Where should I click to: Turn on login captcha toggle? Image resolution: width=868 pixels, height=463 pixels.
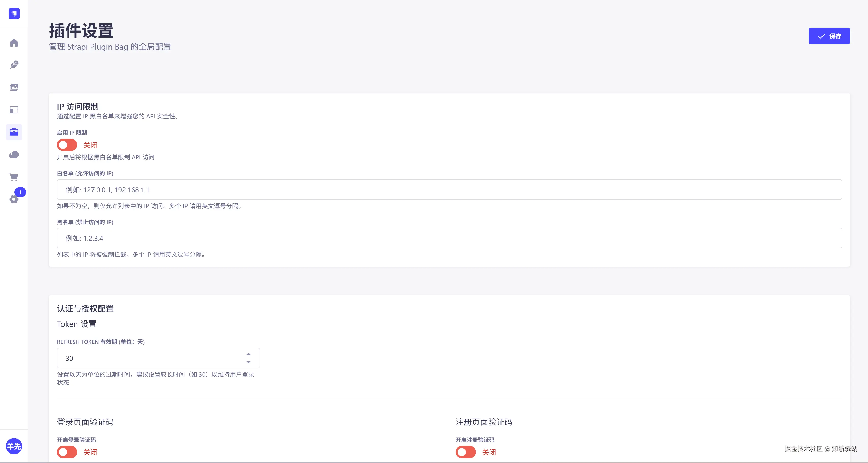[x=67, y=452]
